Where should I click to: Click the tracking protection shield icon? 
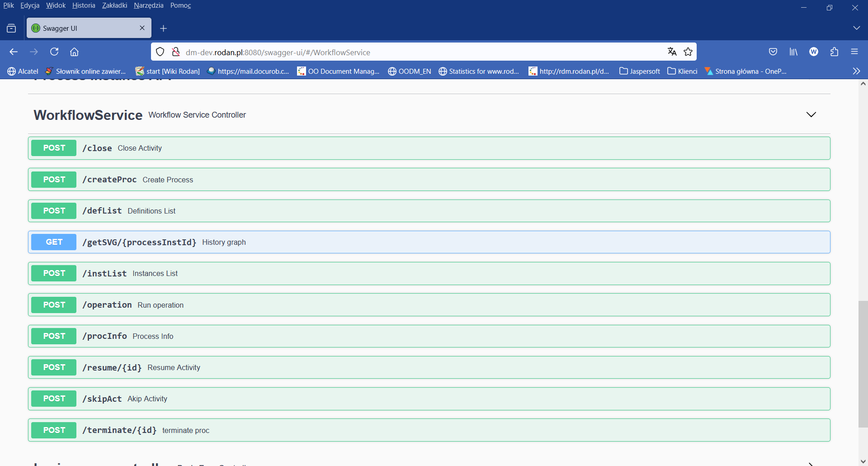[160, 52]
